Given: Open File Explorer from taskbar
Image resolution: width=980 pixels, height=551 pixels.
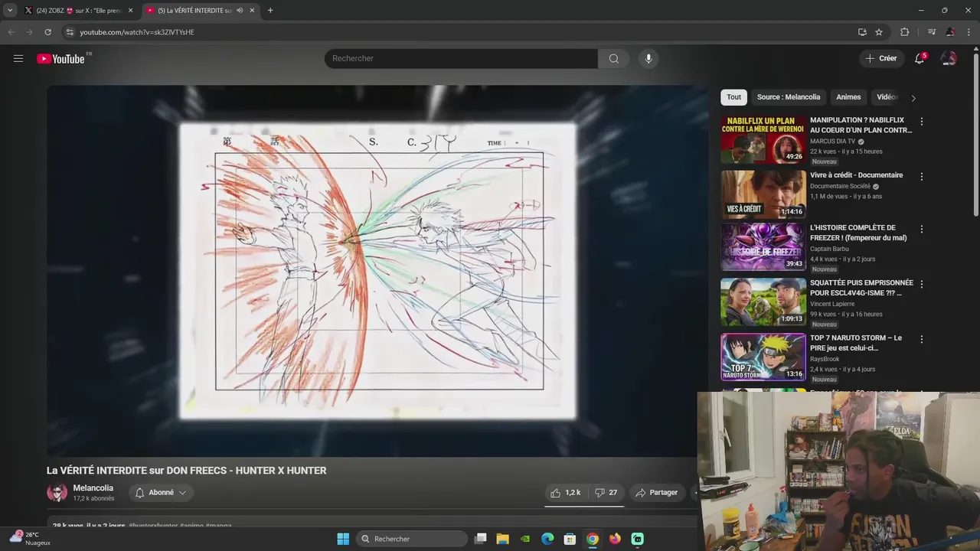Looking at the screenshot, I should click(502, 539).
